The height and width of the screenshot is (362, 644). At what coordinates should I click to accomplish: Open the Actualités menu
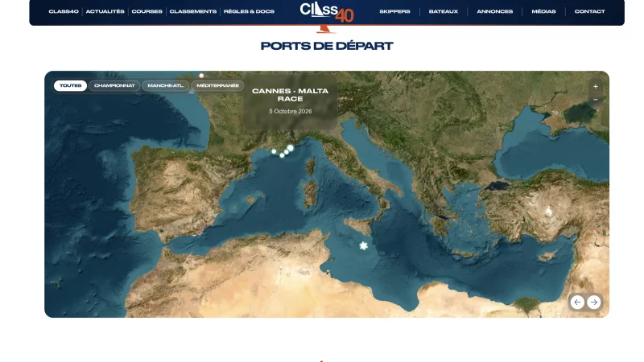(x=105, y=11)
